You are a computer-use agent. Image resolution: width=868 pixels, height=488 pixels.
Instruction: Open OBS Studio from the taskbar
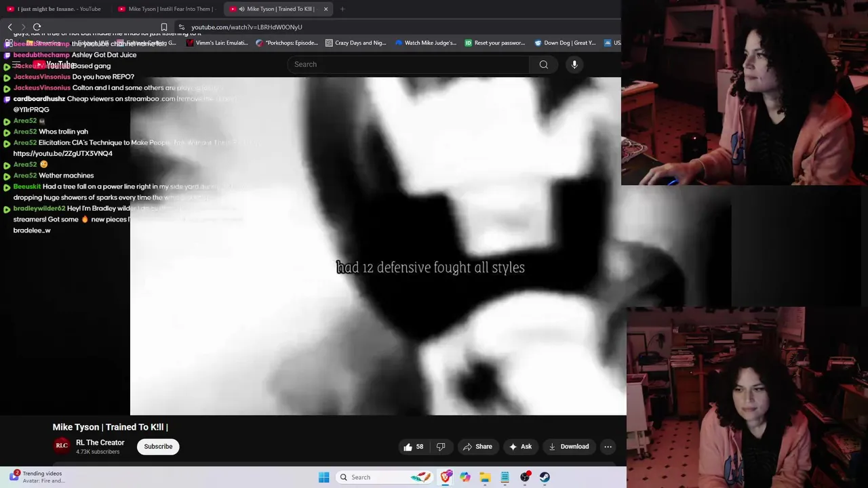pyautogui.click(x=525, y=477)
